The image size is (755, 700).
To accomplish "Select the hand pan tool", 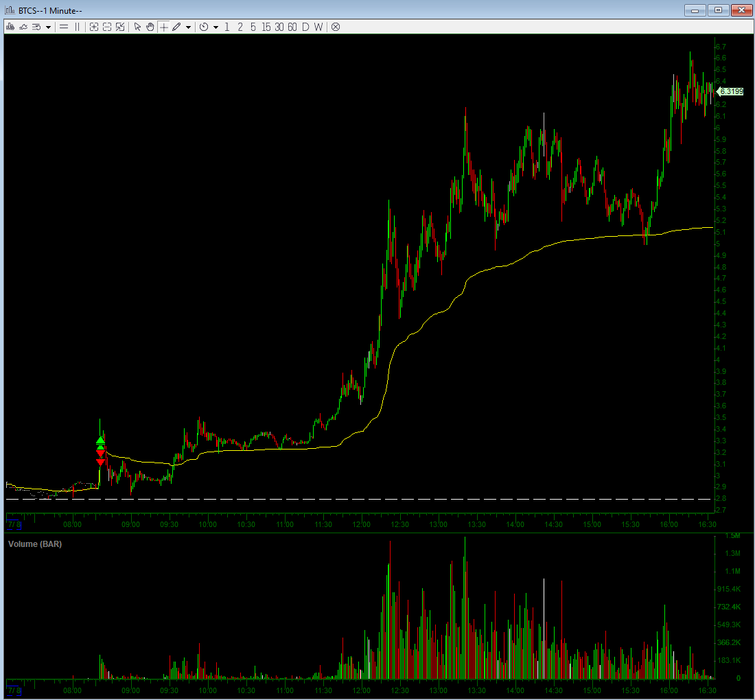I will click(x=150, y=27).
